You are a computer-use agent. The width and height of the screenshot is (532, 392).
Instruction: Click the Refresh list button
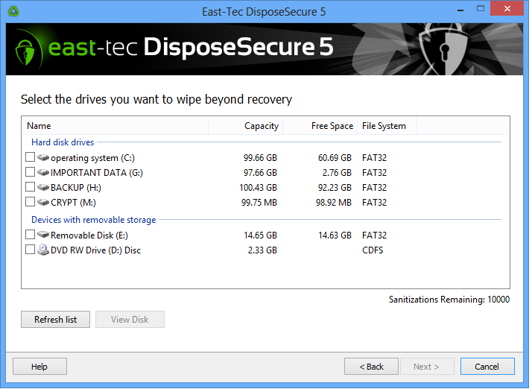56,320
